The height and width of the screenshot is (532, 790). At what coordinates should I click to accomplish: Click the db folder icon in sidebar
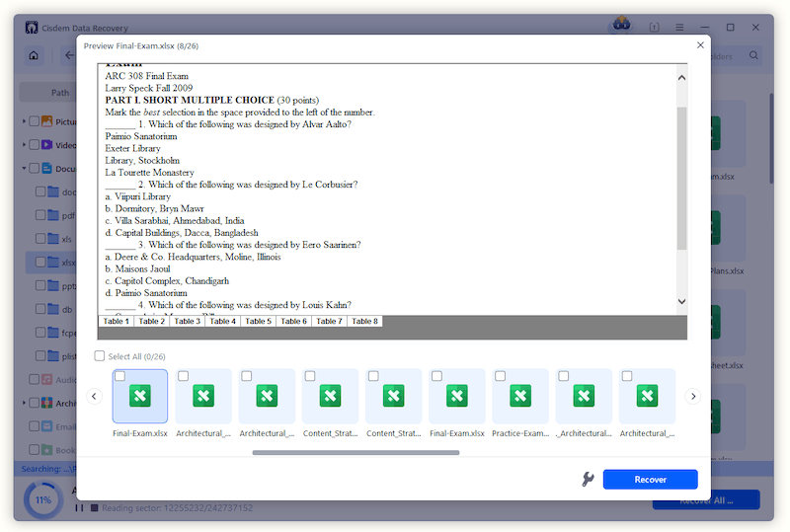tap(53, 309)
